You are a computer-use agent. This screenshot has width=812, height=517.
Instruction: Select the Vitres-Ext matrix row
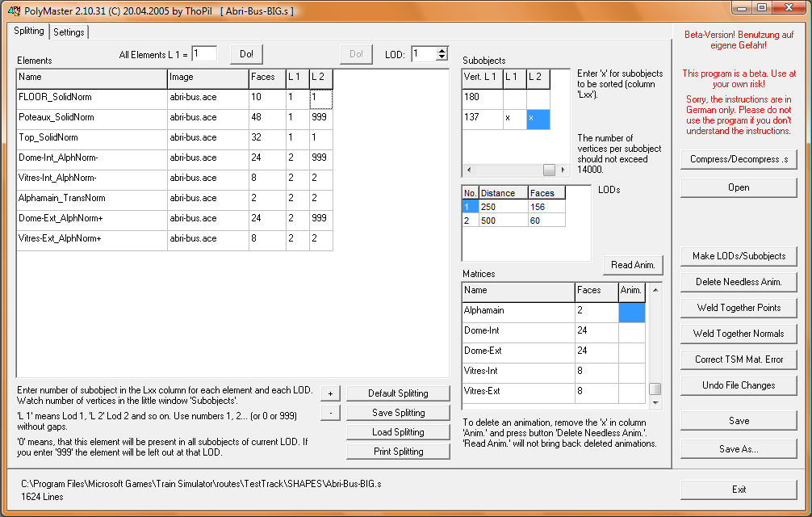click(x=554, y=392)
